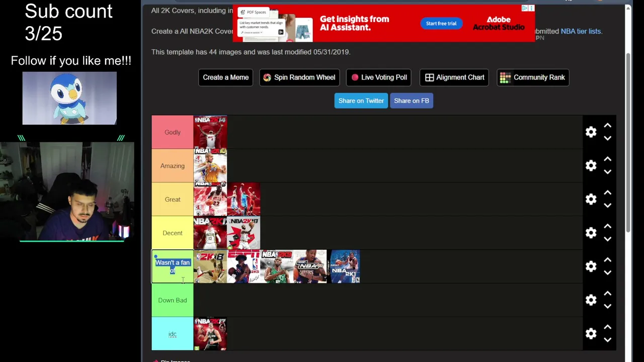Start a Live Voting Poll

coord(379,77)
